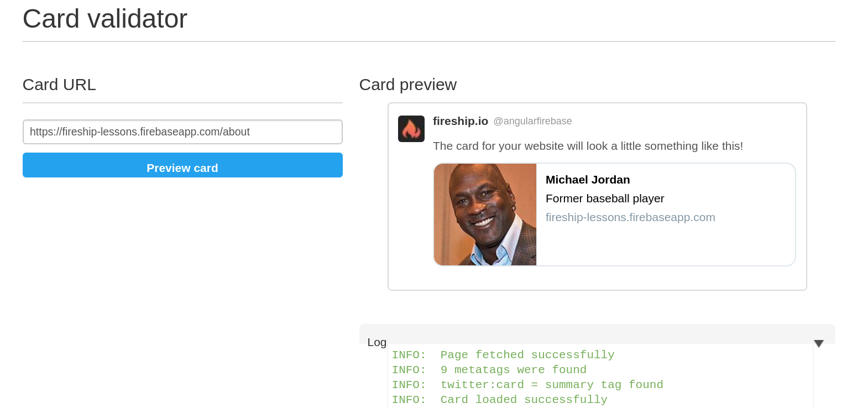Click the "Card preview" section heading
The height and width of the screenshot is (408, 868).
point(407,85)
